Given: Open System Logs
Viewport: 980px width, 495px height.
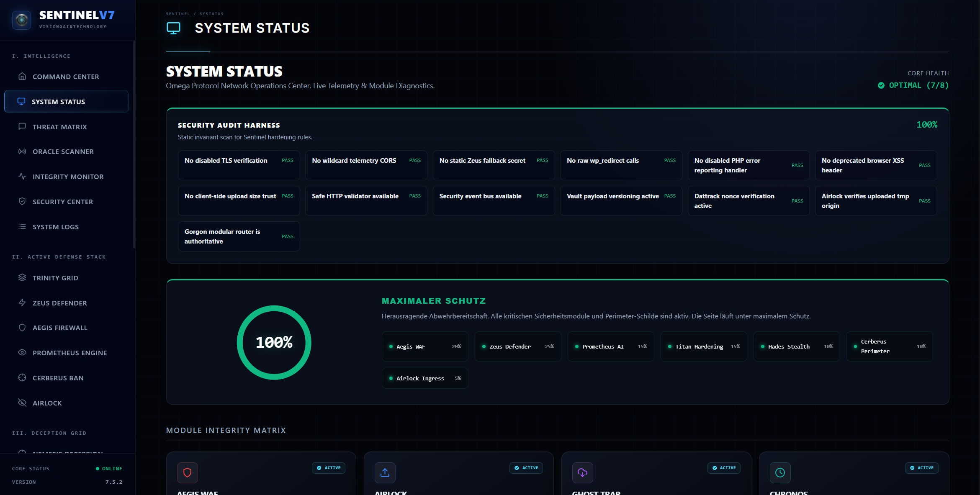Looking at the screenshot, I should (66, 227).
